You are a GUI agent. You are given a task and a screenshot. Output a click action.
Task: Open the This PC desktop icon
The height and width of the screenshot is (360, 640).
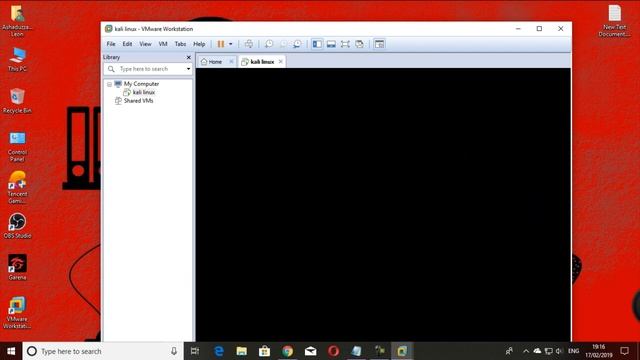[17, 60]
